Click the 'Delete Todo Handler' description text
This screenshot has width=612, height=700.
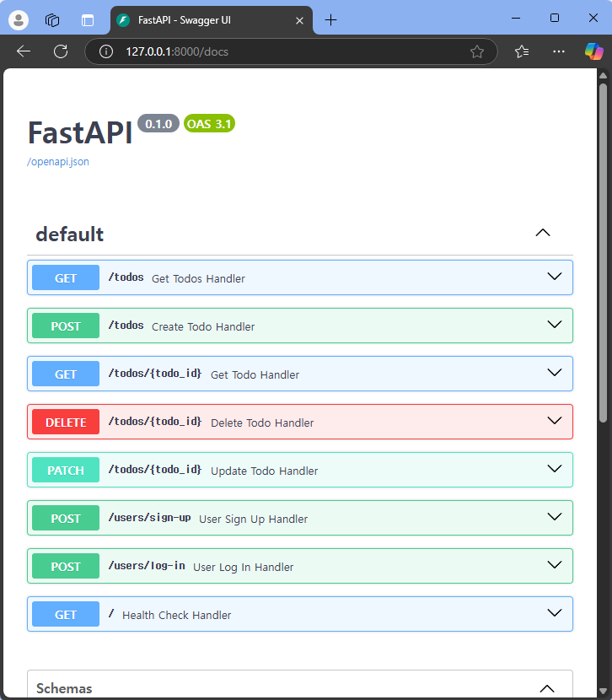point(262,423)
